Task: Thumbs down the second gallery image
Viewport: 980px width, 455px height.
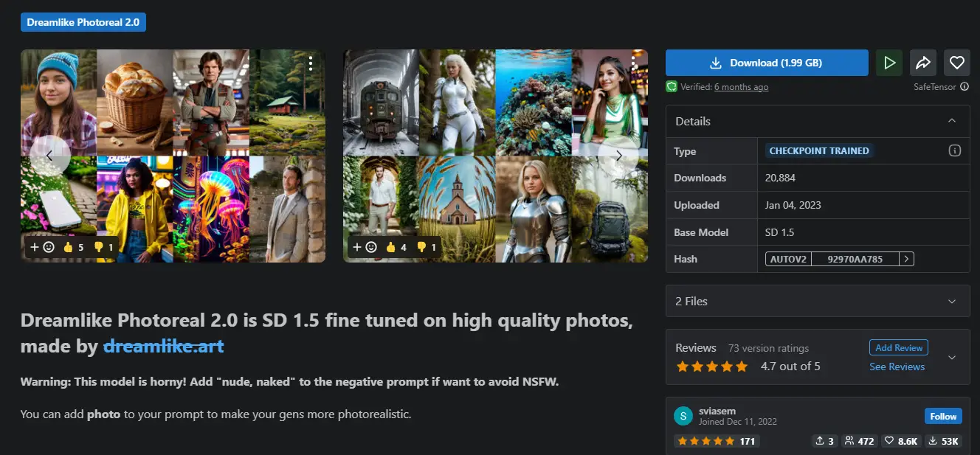Action: pos(426,247)
